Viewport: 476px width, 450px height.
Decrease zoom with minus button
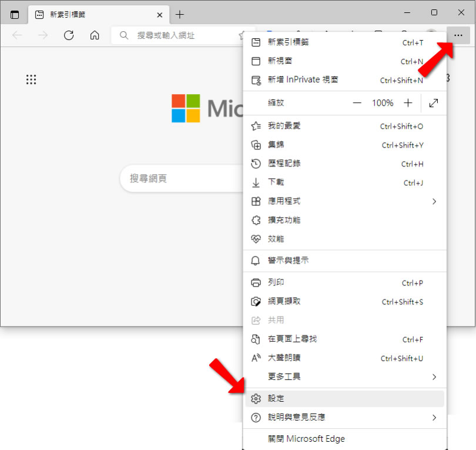point(357,103)
